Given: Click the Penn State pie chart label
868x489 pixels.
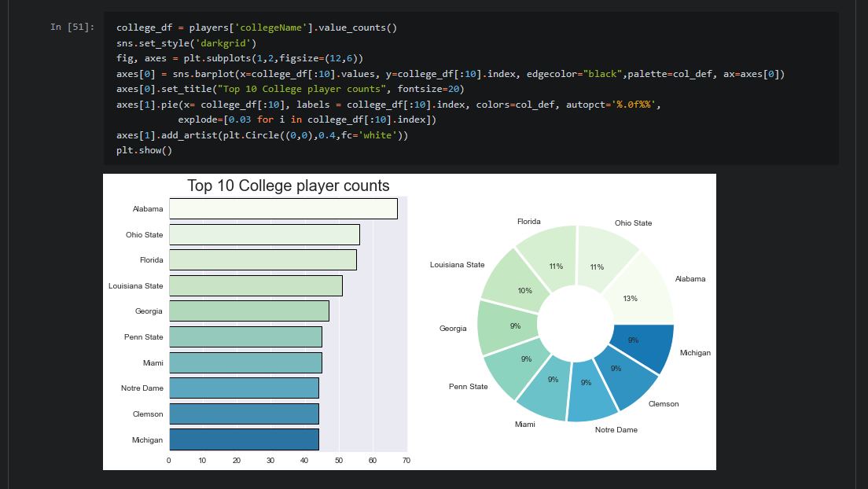Looking at the screenshot, I should [469, 387].
